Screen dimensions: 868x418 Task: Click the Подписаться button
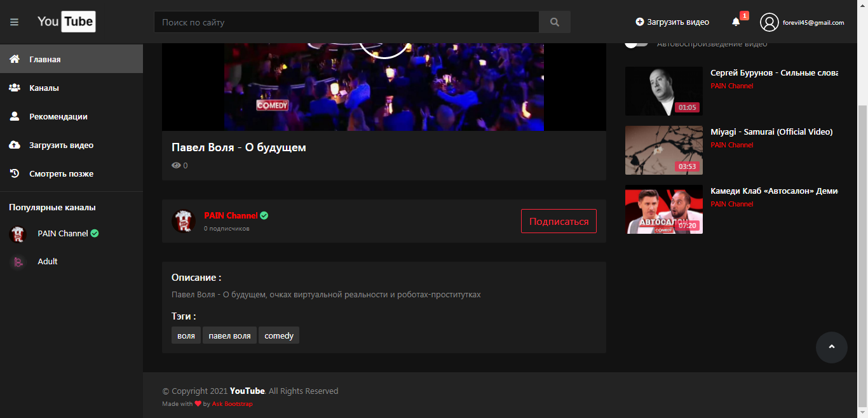click(559, 221)
